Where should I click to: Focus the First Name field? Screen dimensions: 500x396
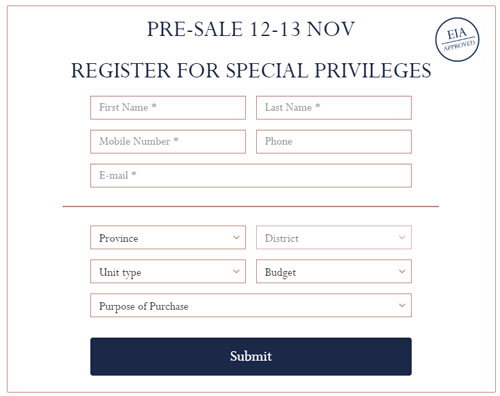tap(168, 108)
